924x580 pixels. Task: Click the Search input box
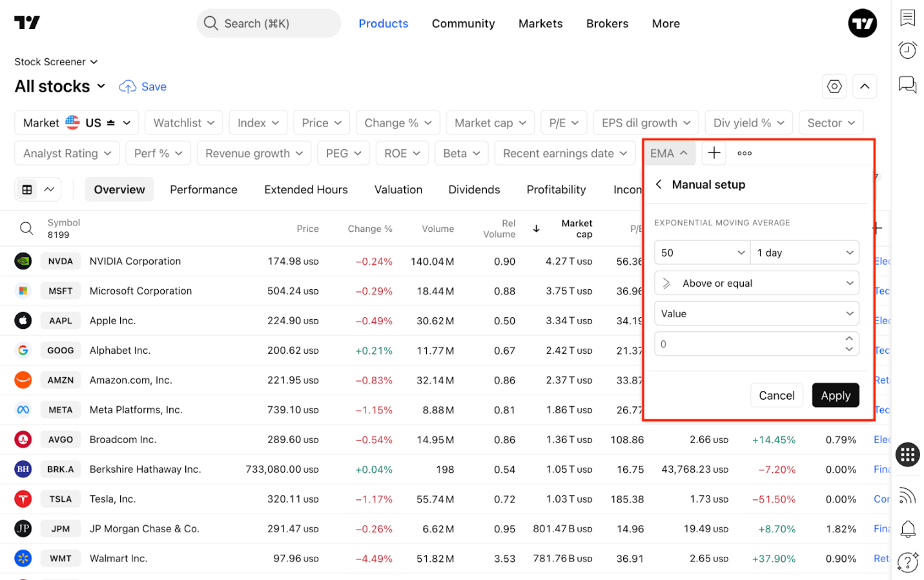coord(269,23)
